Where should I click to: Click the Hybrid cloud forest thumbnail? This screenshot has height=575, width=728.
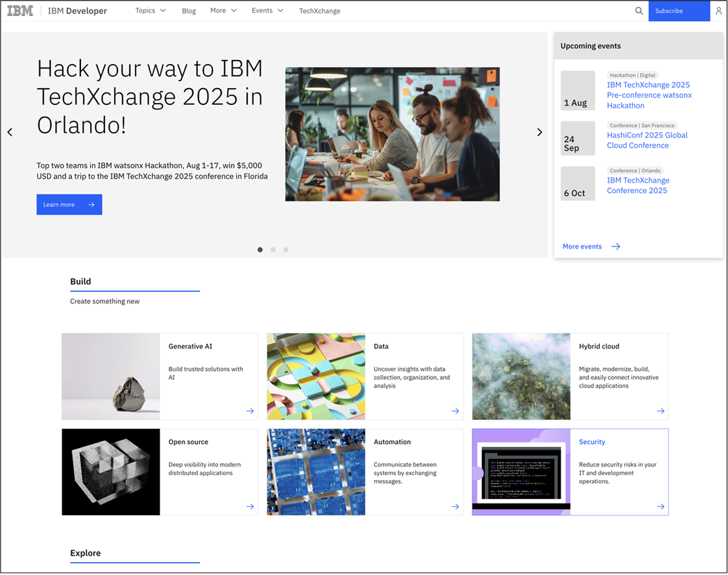click(521, 376)
